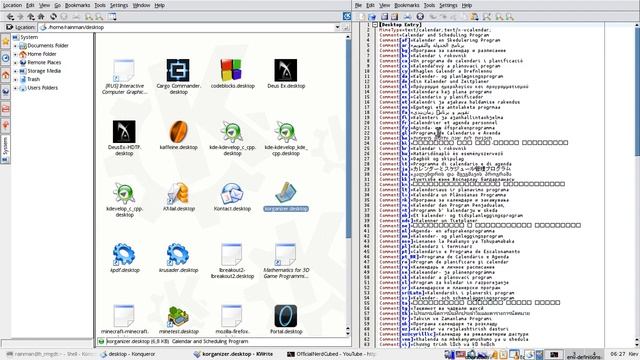Image resolution: width=640 pixels, height=360 pixels.
Task: Open Konqueror Go menu
Action: (x=58, y=5)
